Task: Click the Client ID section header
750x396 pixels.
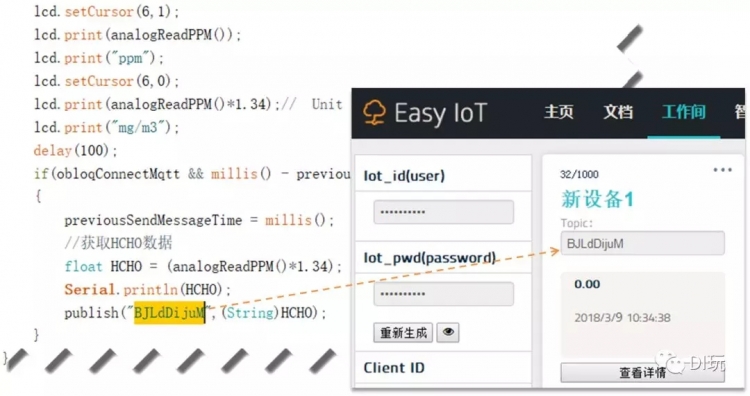Action: pos(394,368)
